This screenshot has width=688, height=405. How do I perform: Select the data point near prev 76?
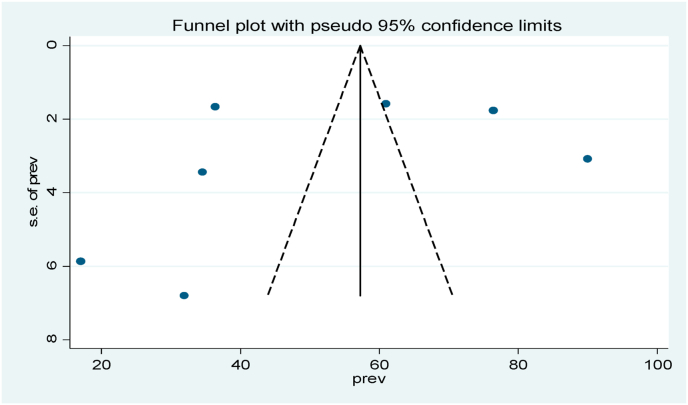click(493, 110)
